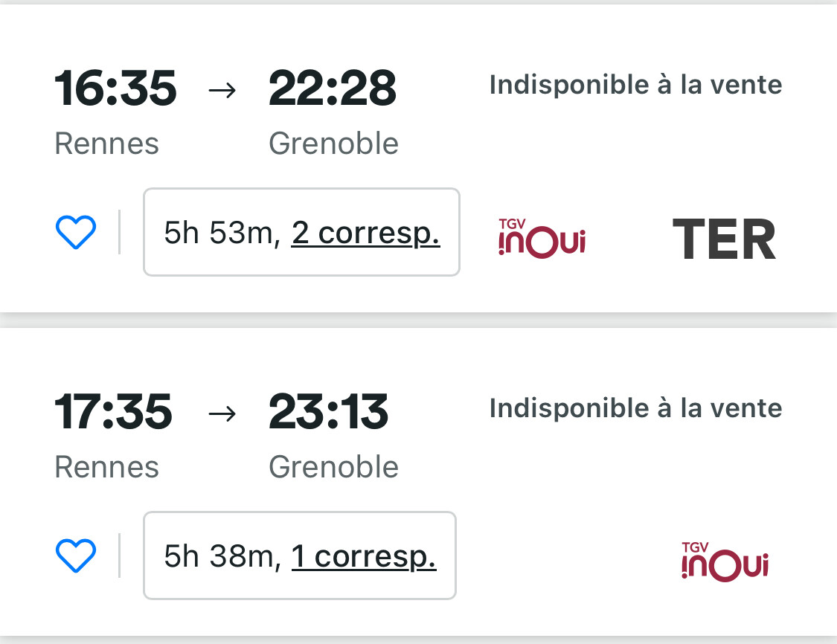
Task: Click the TGV inOui logo beside TER
Action: pos(542,239)
